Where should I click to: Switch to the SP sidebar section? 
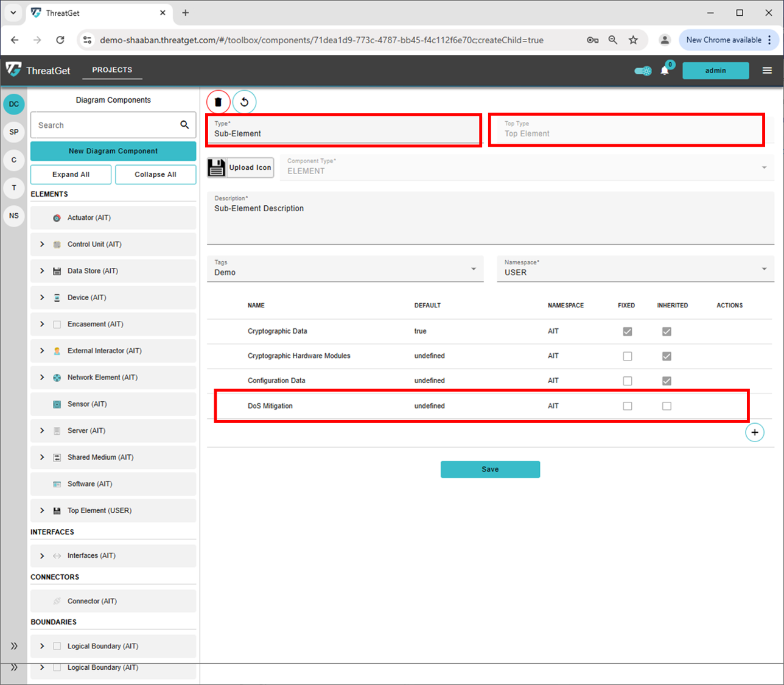point(14,132)
